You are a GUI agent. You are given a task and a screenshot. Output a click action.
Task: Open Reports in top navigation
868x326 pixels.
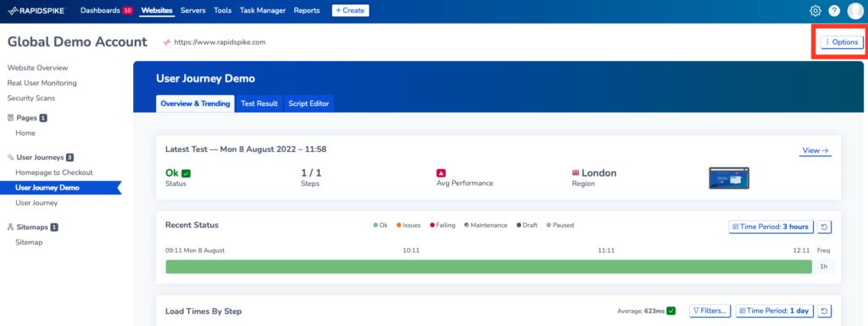pyautogui.click(x=307, y=10)
